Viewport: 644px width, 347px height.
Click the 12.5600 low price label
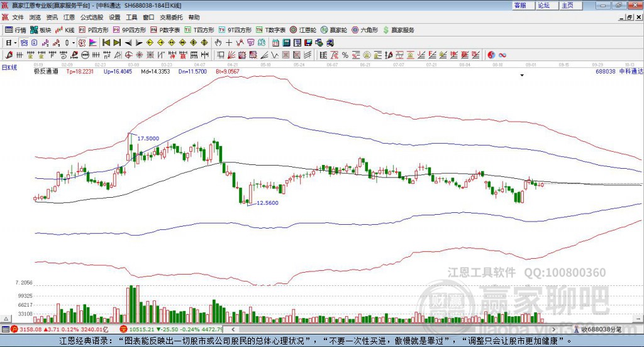[267, 203]
